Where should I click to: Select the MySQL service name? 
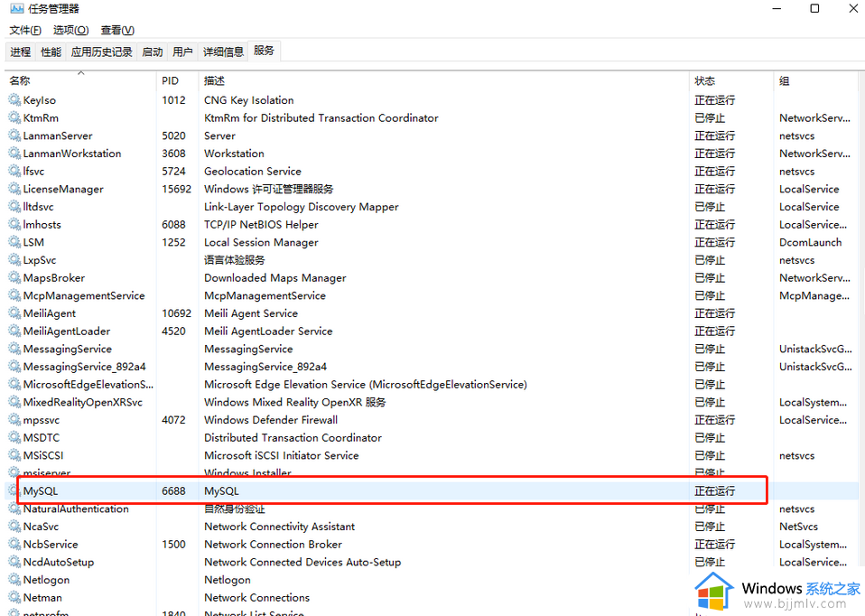coord(41,490)
